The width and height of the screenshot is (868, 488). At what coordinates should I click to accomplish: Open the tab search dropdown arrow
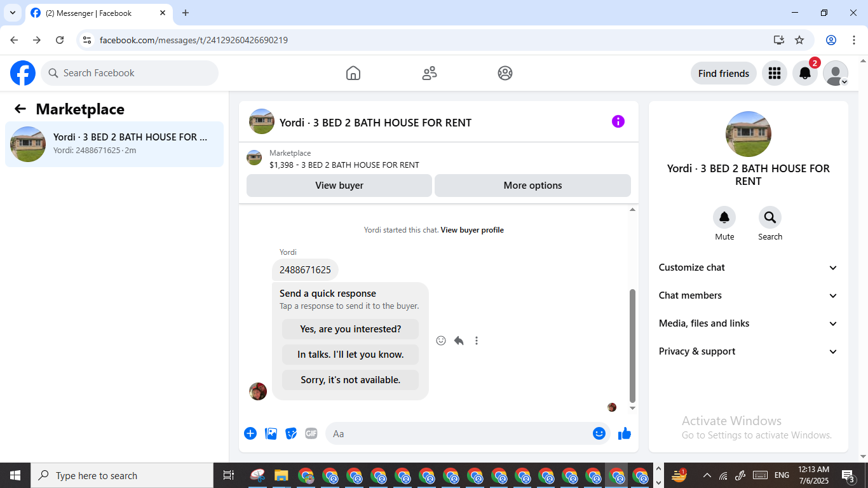[x=12, y=13]
